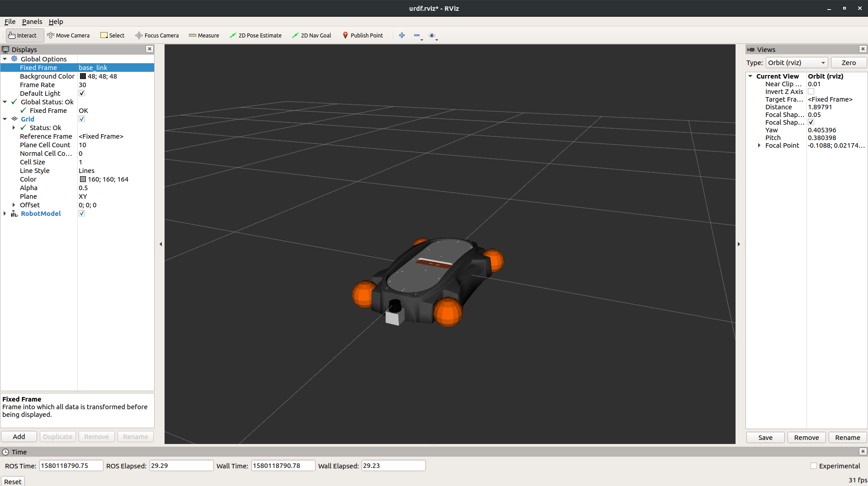Pick the Measure tool

204,35
